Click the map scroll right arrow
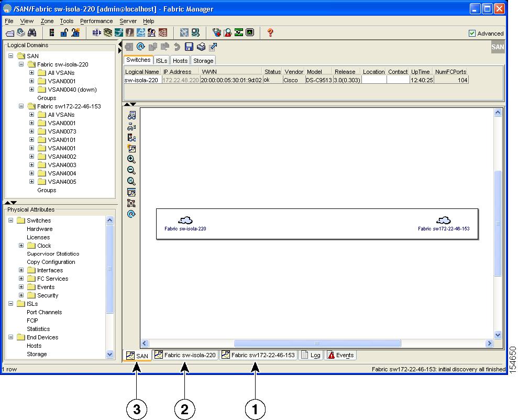The width and height of the screenshot is (518, 420). (x=490, y=344)
